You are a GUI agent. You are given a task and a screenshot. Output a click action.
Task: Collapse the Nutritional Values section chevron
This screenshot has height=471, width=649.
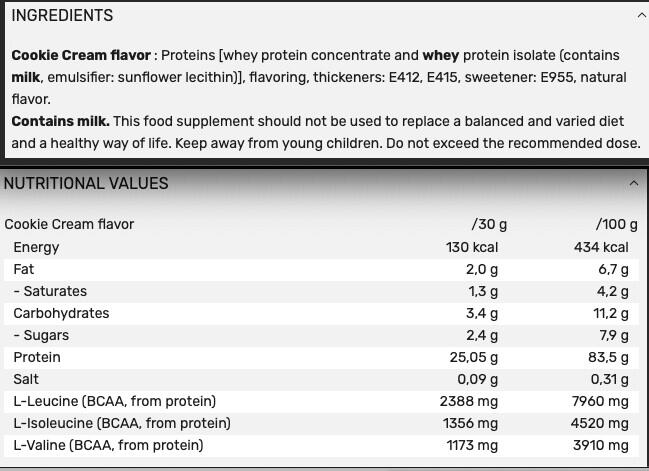633,183
